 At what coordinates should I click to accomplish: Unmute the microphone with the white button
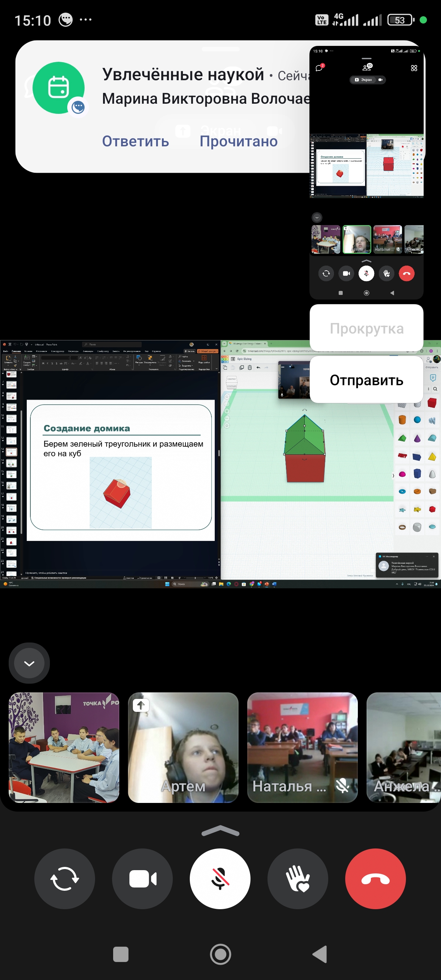click(x=220, y=879)
